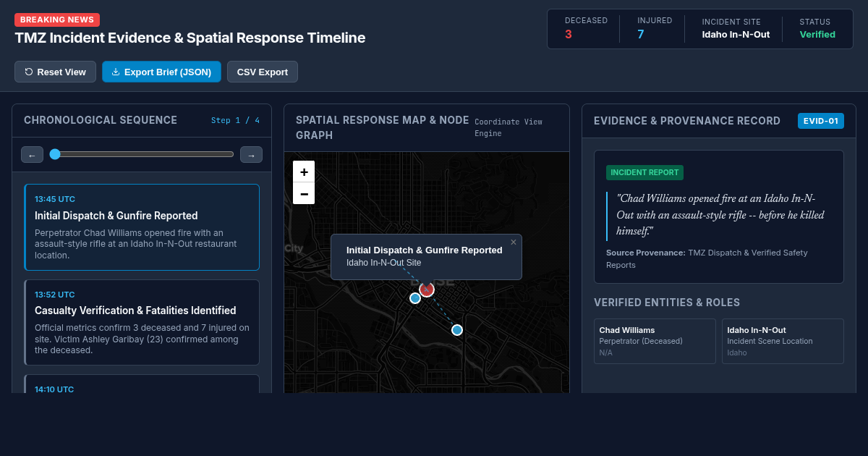Go to previous timeline step arrow
Screen dimensions: 868x456
click(32, 154)
